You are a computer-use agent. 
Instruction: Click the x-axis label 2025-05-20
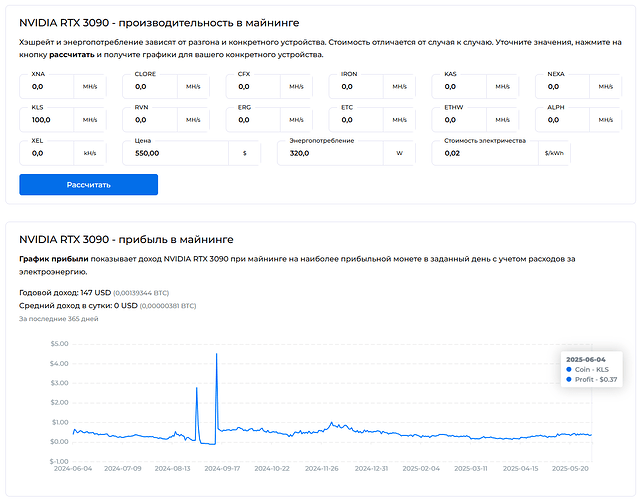[570, 469]
